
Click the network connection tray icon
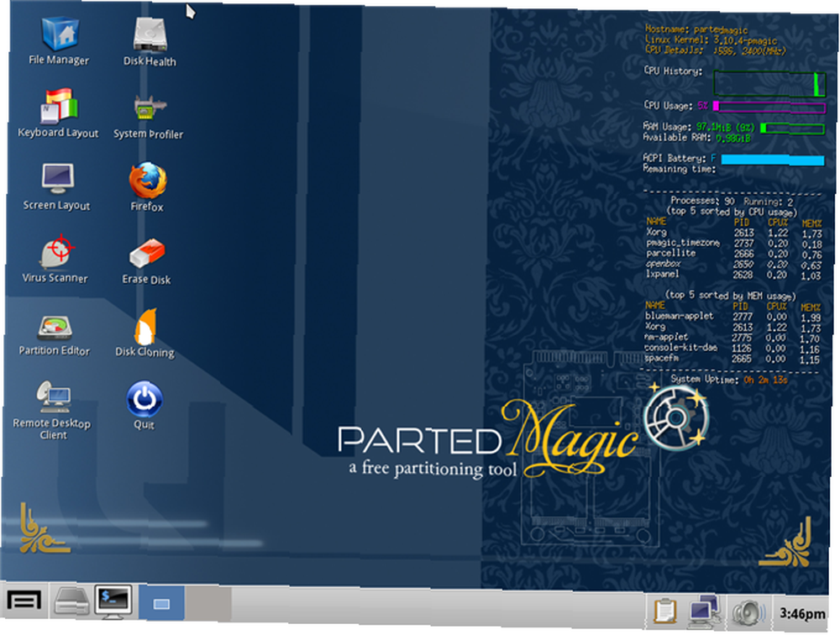704,611
